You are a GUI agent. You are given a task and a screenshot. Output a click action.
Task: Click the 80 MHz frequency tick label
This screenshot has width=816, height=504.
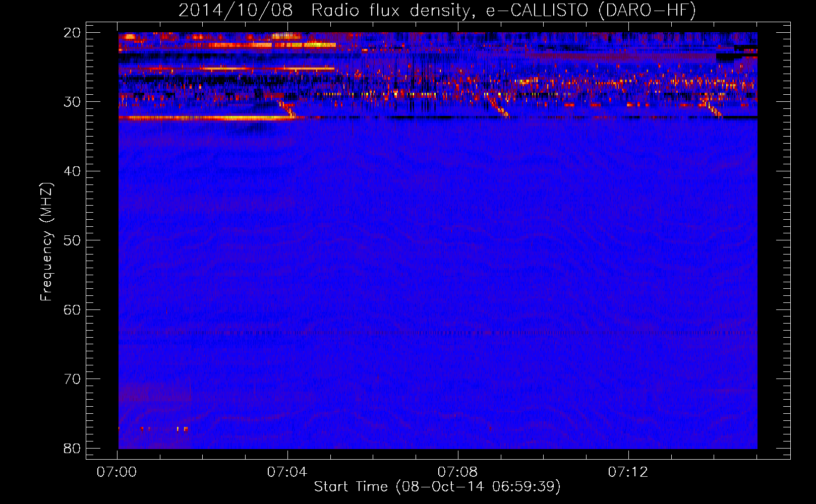[72, 449]
